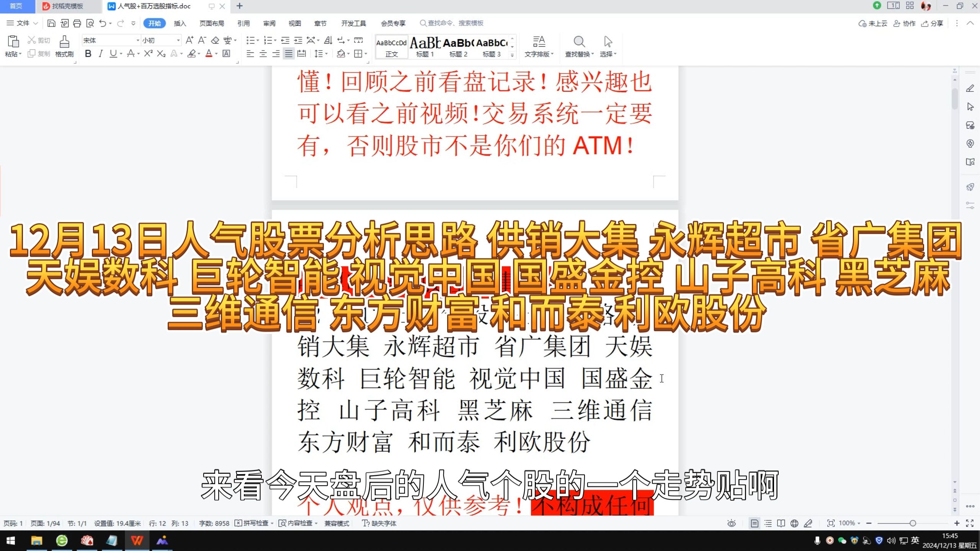This screenshot has width=980, height=551.
Task: Toggle Strikethrough formatting
Action: [131, 54]
